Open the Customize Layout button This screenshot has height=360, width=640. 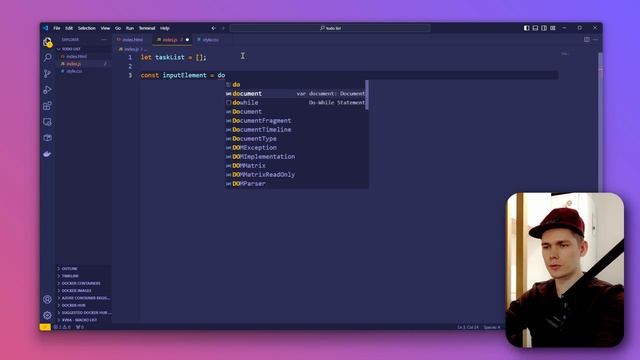(553, 28)
